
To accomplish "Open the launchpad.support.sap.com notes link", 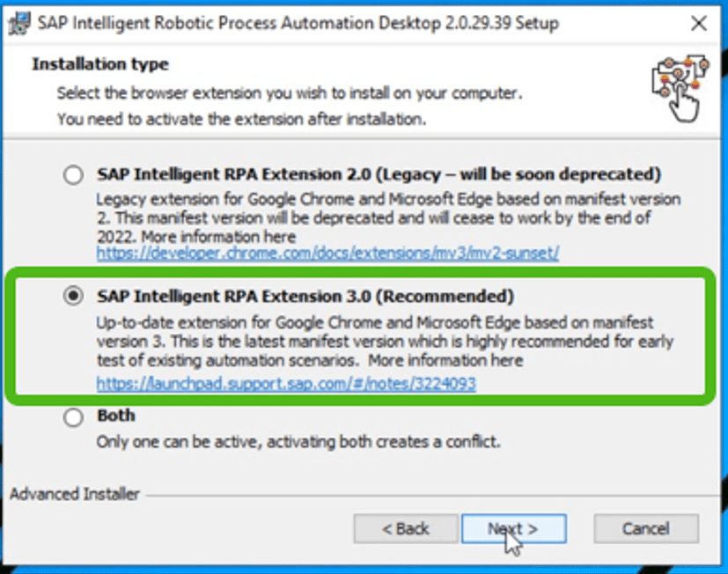I will 286,384.
